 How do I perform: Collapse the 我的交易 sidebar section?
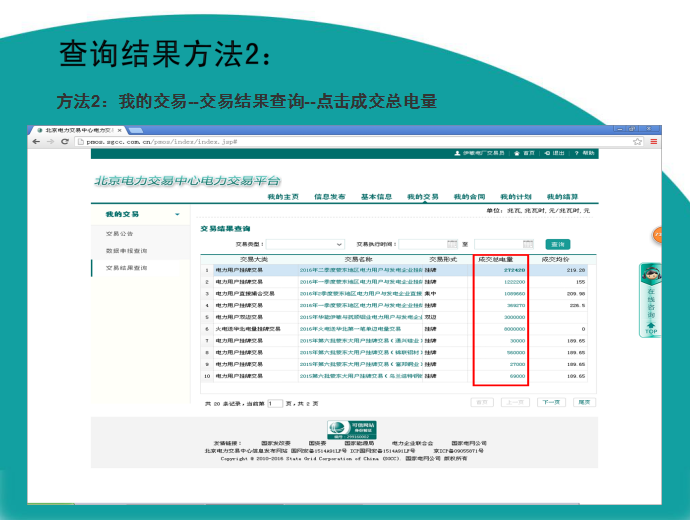point(177,214)
